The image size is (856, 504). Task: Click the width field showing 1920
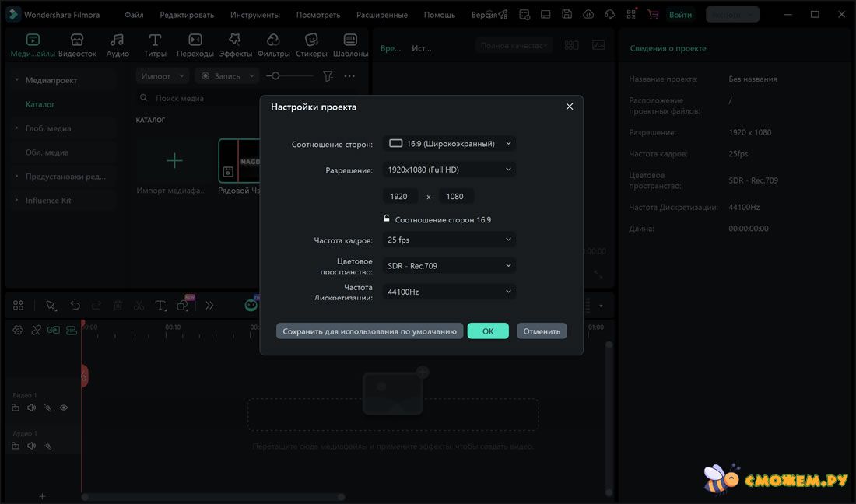(x=399, y=197)
